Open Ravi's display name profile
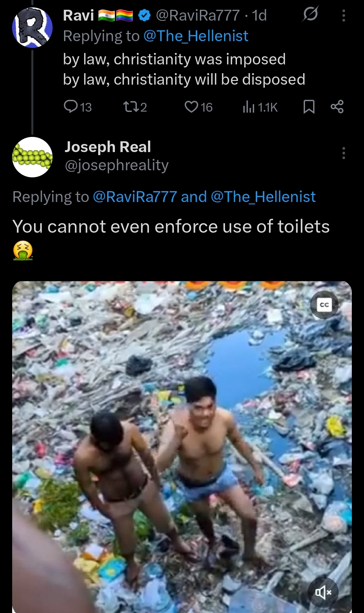Screen dimensions: 364x613 pos(79,15)
